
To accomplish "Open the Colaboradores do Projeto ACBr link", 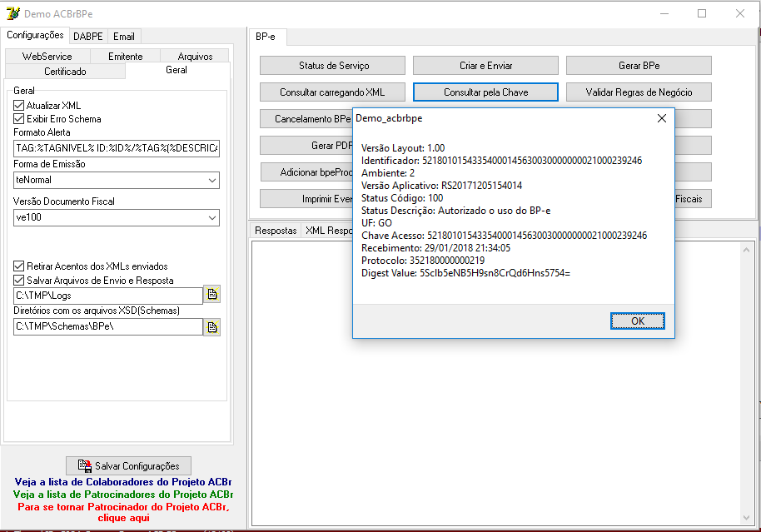I will click(123, 482).
